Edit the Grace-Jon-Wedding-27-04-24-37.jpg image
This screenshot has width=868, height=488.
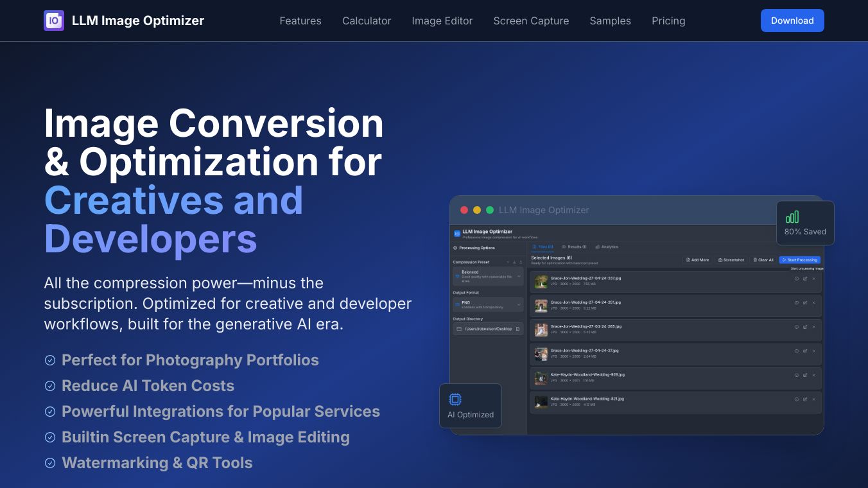click(x=805, y=351)
